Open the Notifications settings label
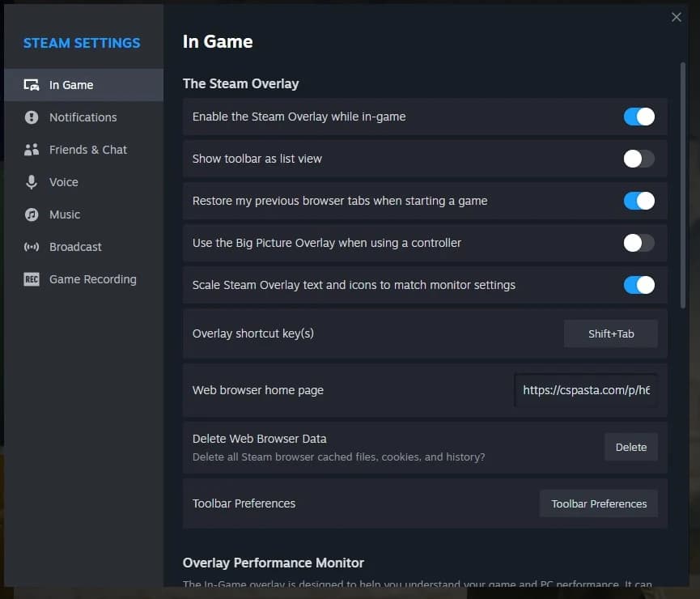 coord(83,117)
